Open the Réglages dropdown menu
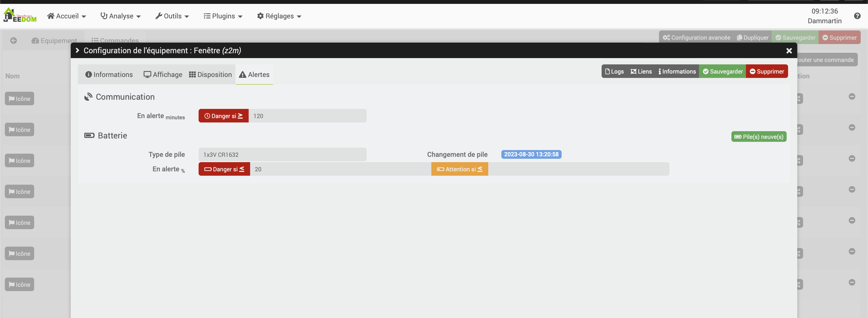 tap(279, 16)
